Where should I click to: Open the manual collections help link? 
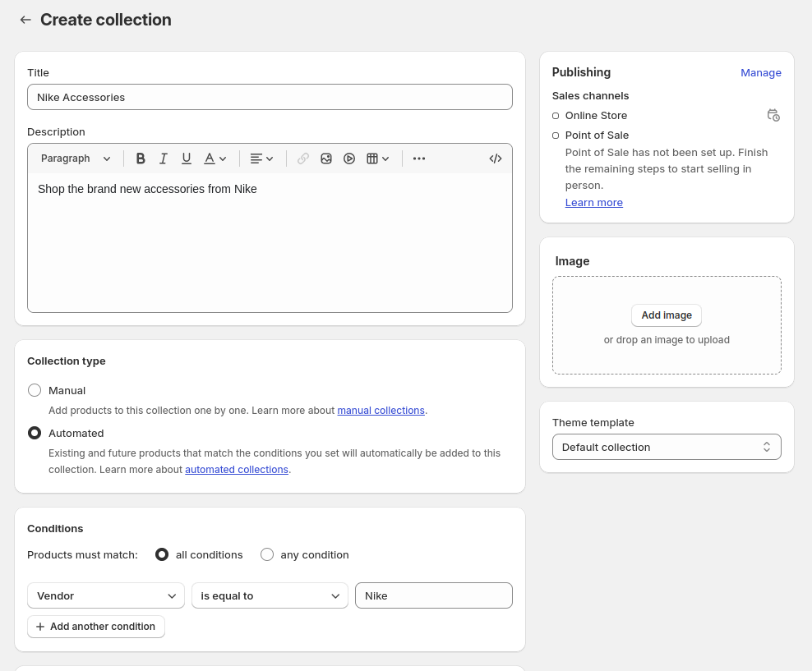pos(381,411)
